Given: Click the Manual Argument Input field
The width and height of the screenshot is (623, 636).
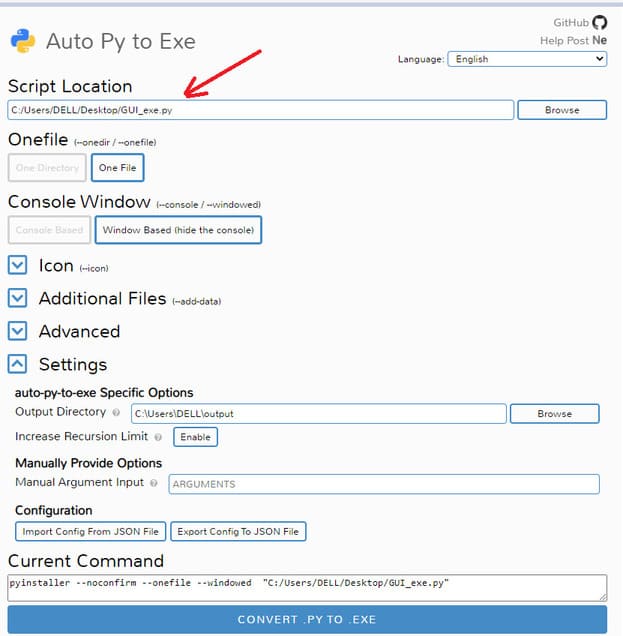Looking at the screenshot, I should point(384,484).
